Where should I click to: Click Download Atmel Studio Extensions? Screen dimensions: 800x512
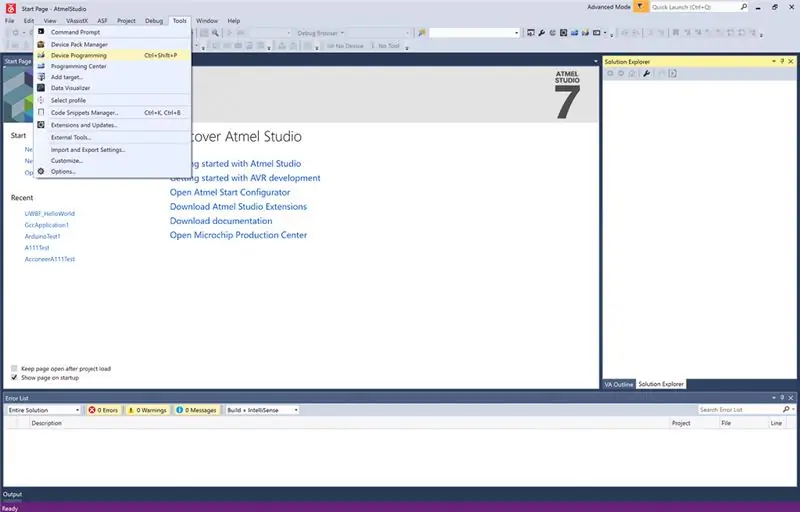tap(238, 207)
